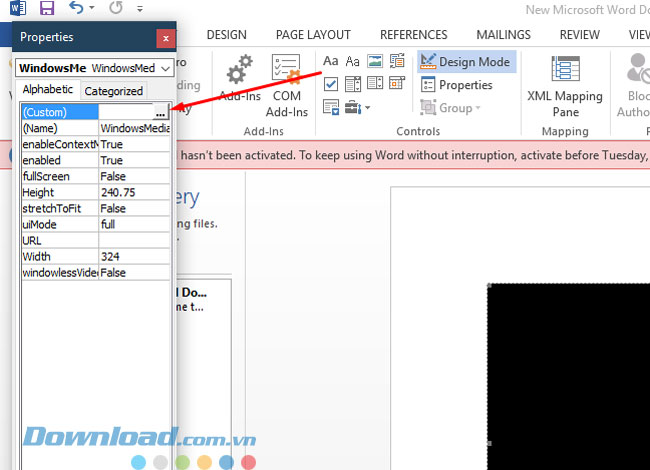Open Customize Quick Access Toolbar dropdown
Image resolution: width=650 pixels, height=470 pixels.
pyautogui.click(x=140, y=8)
